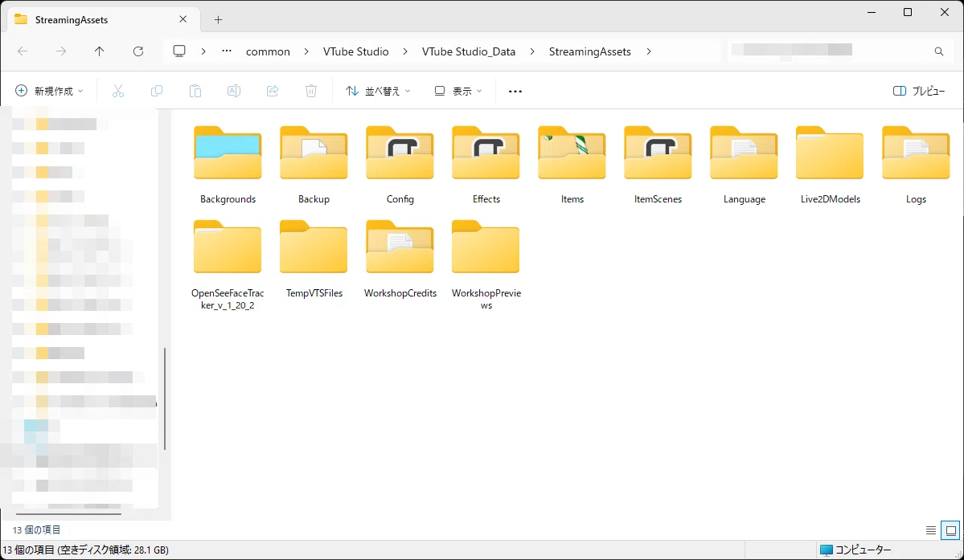Select the WorkshopPreviews folder
Viewport: 964px width, 560px height.
point(486,265)
